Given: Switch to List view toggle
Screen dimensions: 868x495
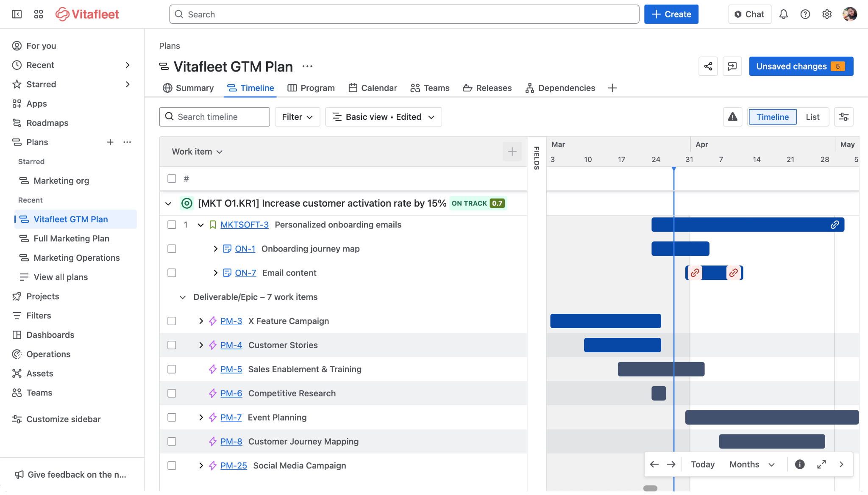Looking at the screenshot, I should coord(812,117).
